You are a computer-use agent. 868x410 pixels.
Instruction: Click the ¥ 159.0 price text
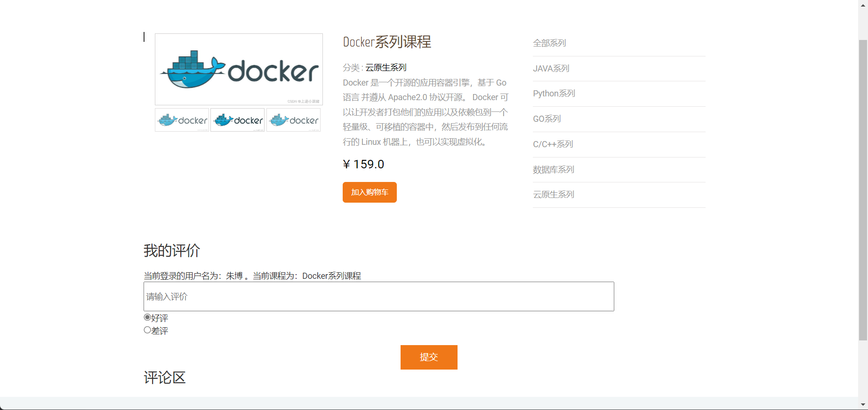coord(363,164)
